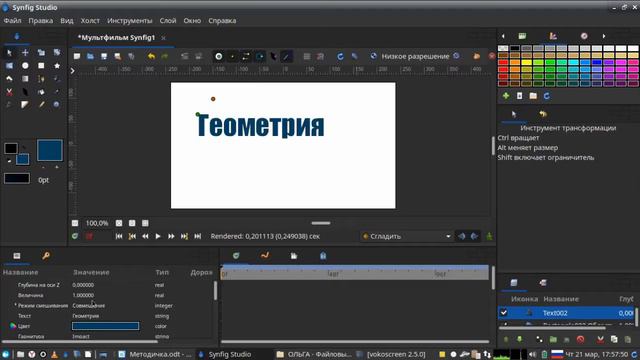
Task: Open a saved palette file
Action: pos(533,96)
